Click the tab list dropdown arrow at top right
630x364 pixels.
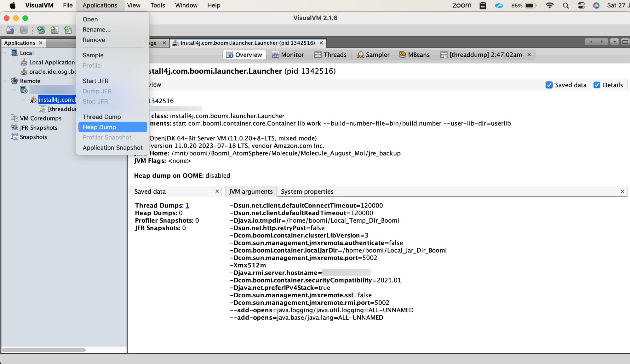click(614, 41)
